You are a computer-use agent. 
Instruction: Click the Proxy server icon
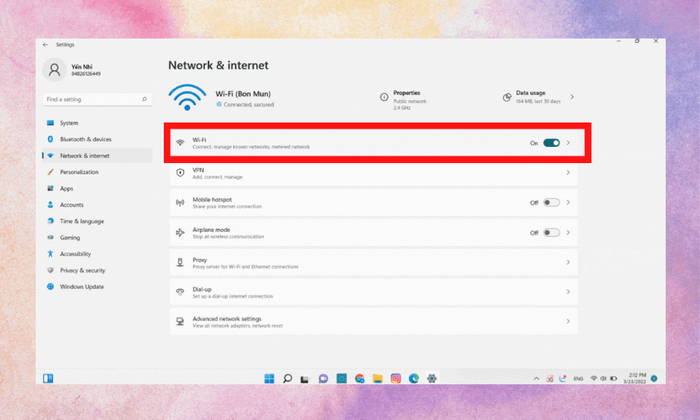[180, 262]
